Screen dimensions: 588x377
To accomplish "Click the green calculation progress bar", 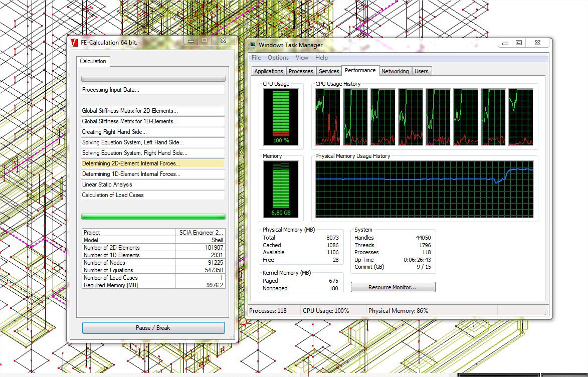I will [153, 217].
